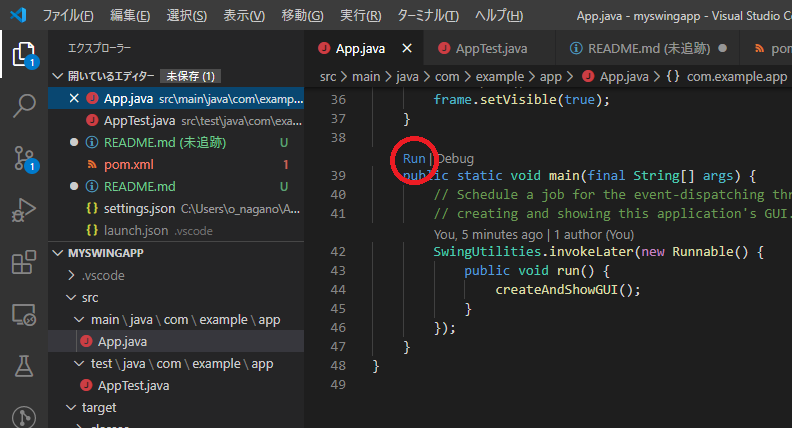
Task: Open the Source Control view icon
Action: click(x=24, y=159)
